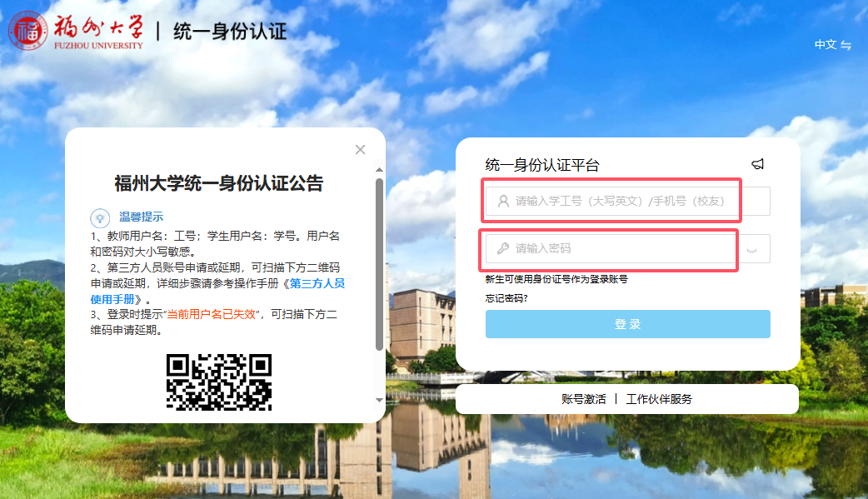The height and width of the screenshot is (499, 868).
Task: Click the language swap arrows icon
Action: pos(846,45)
